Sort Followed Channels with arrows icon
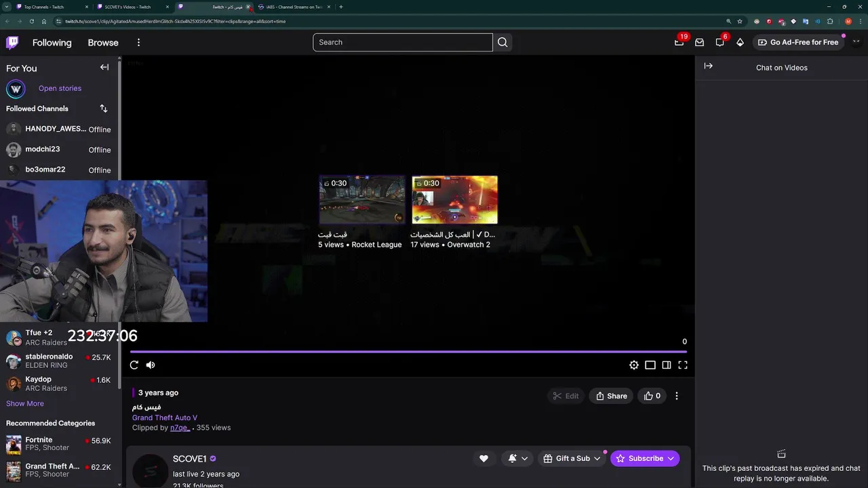868x488 pixels. coord(104,108)
